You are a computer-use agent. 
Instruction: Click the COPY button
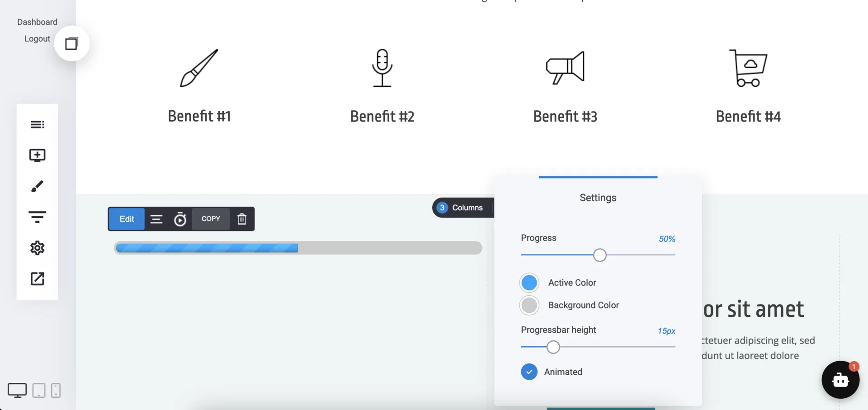(211, 219)
